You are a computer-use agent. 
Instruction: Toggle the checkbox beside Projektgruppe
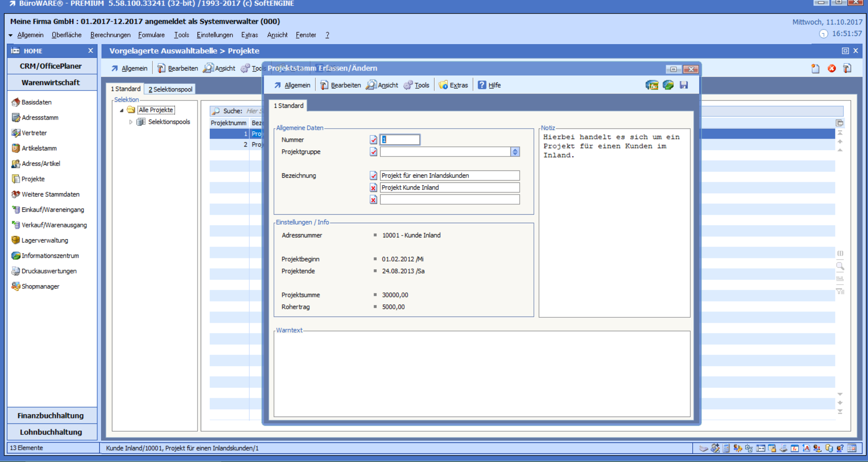pos(373,152)
